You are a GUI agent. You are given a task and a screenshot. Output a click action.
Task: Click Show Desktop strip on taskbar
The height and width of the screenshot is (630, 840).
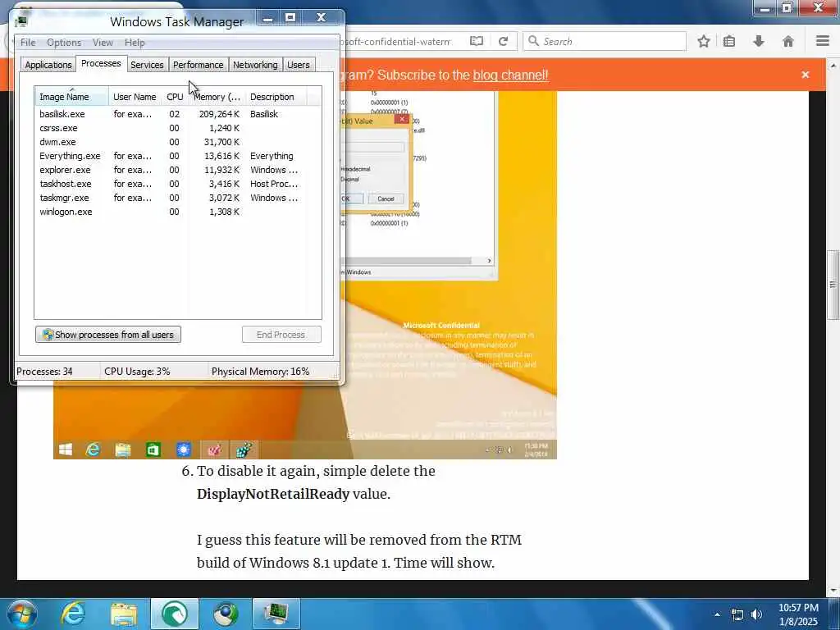834,614
